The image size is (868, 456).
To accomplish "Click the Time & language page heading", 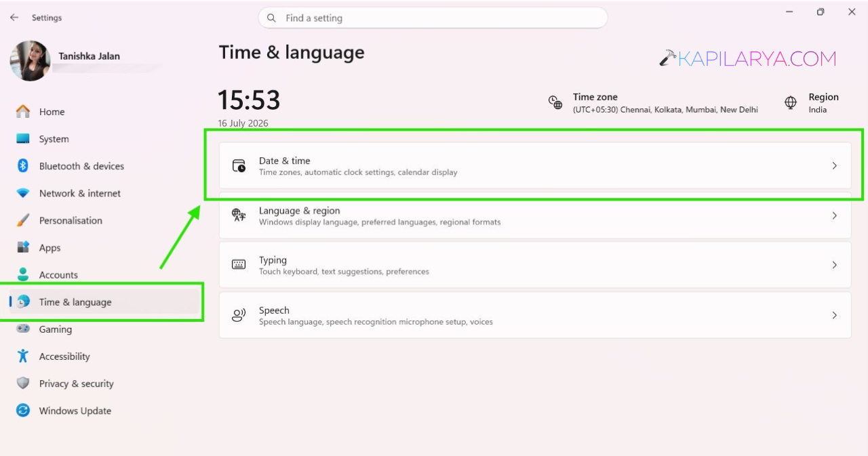I will coord(292,53).
